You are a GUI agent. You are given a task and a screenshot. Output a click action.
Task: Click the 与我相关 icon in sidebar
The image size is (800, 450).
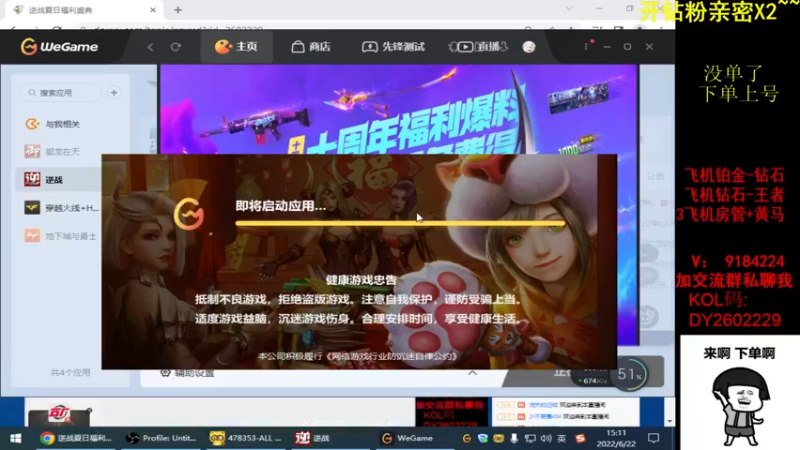(x=32, y=124)
